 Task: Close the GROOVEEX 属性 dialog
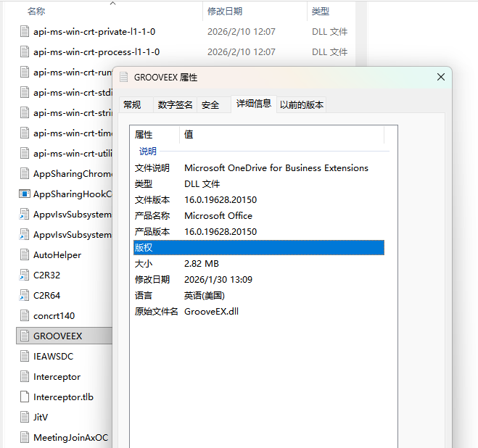441,77
